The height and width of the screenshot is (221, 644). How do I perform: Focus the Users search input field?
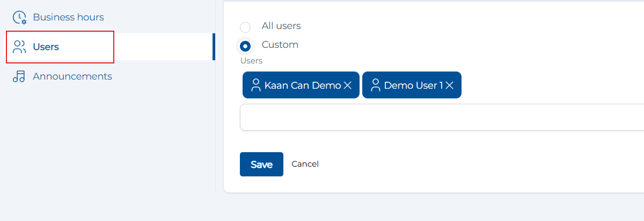tap(441, 117)
